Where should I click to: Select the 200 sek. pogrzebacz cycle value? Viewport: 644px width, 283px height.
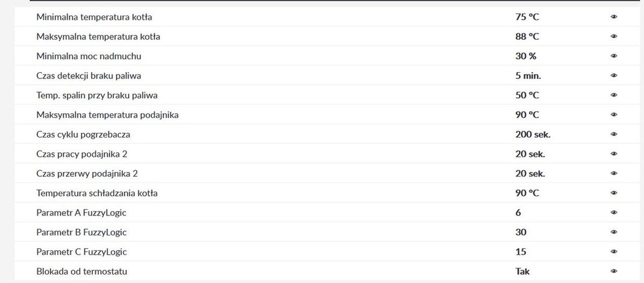click(x=533, y=134)
